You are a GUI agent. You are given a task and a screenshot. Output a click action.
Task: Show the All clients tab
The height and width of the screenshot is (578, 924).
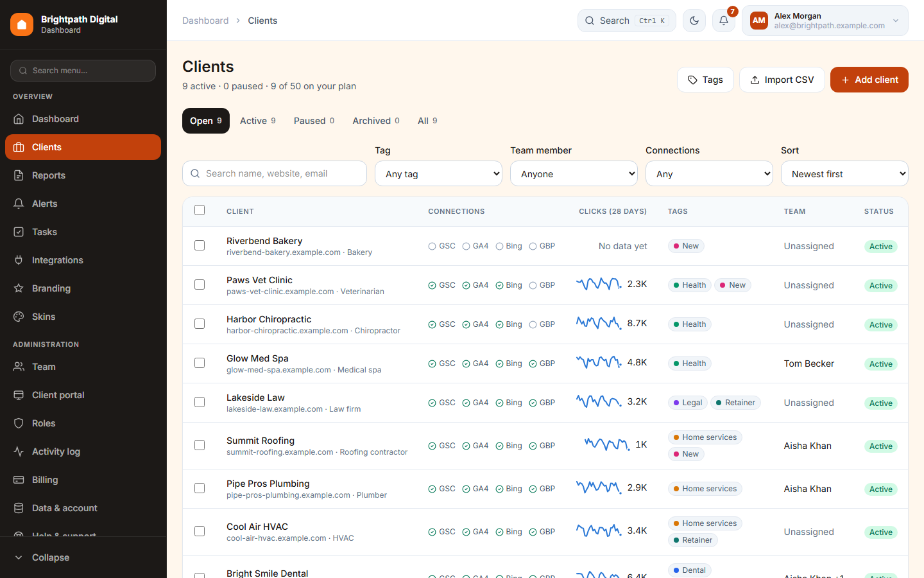(x=427, y=121)
